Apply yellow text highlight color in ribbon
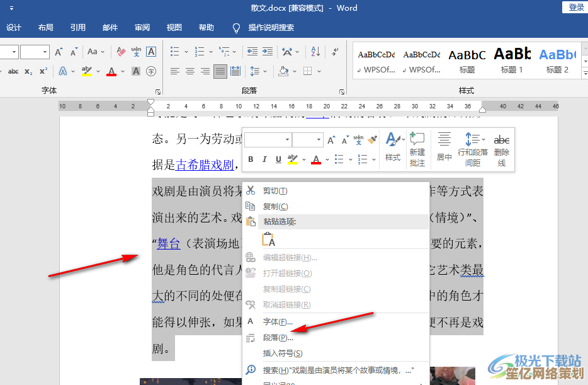This screenshot has width=588, height=385. [87, 71]
